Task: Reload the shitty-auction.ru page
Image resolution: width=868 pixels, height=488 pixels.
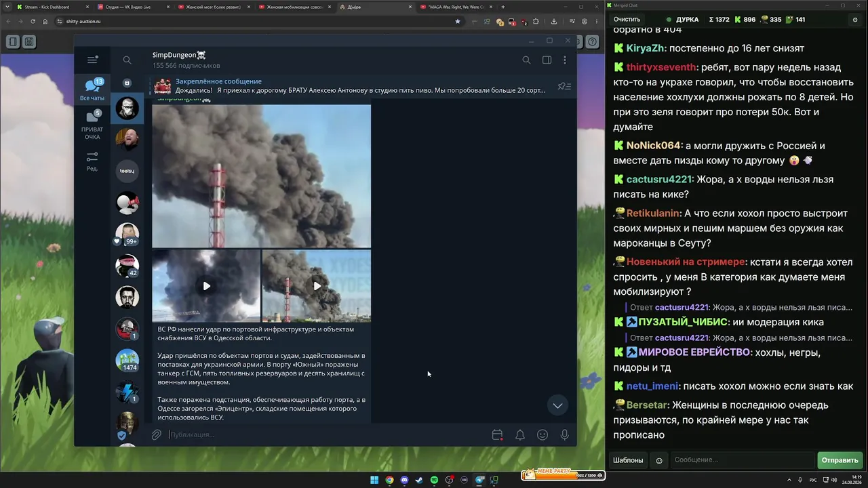Action: [x=32, y=21]
